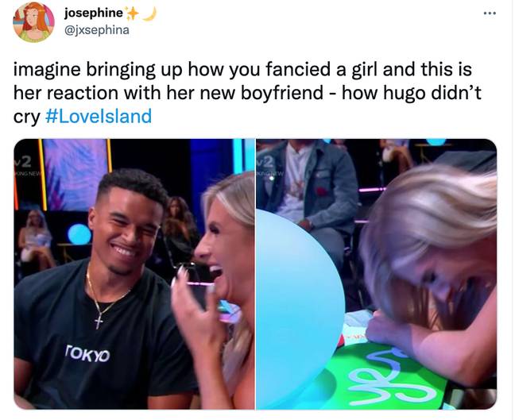Image resolution: width=515 pixels, height=420 pixels.
Task: Click the tweet text starting with imagine
Action: tap(247, 93)
